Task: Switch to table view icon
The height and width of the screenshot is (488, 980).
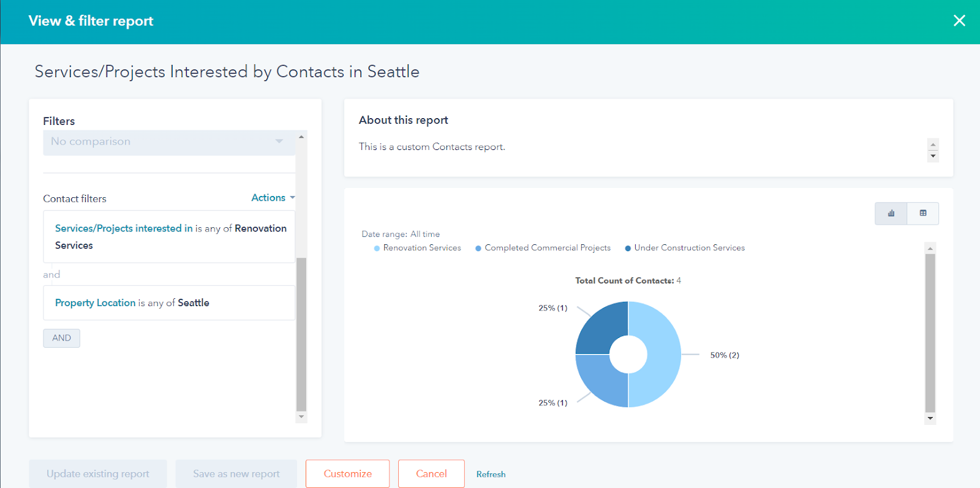Action: click(x=922, y=213)
